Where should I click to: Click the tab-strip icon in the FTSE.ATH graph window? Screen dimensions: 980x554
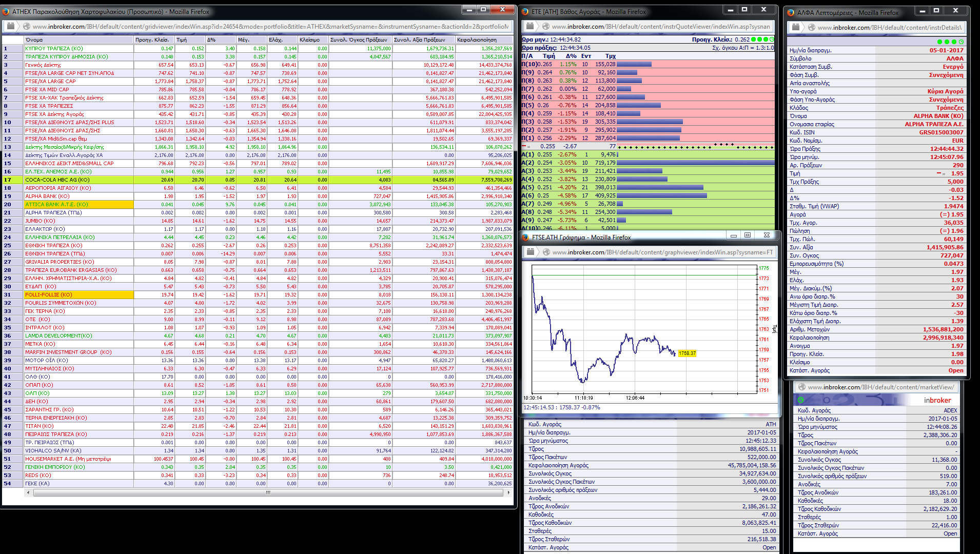pyautogui.click(x=531, y=251)
